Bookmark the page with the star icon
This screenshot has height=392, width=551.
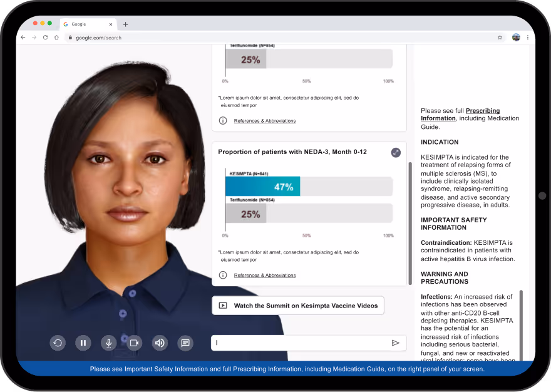[x=500, y=38]
